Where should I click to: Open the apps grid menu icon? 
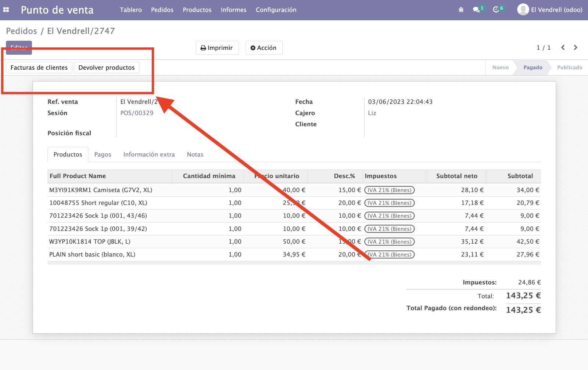6,10
